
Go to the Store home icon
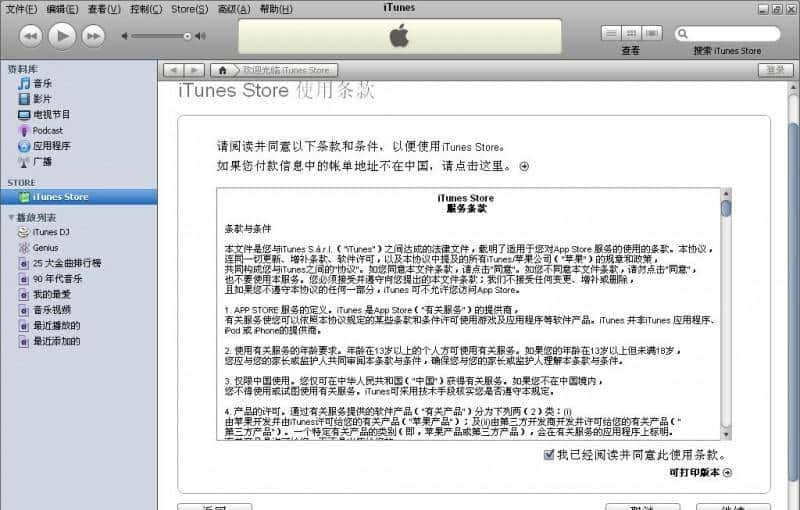[x=222, y=70]
